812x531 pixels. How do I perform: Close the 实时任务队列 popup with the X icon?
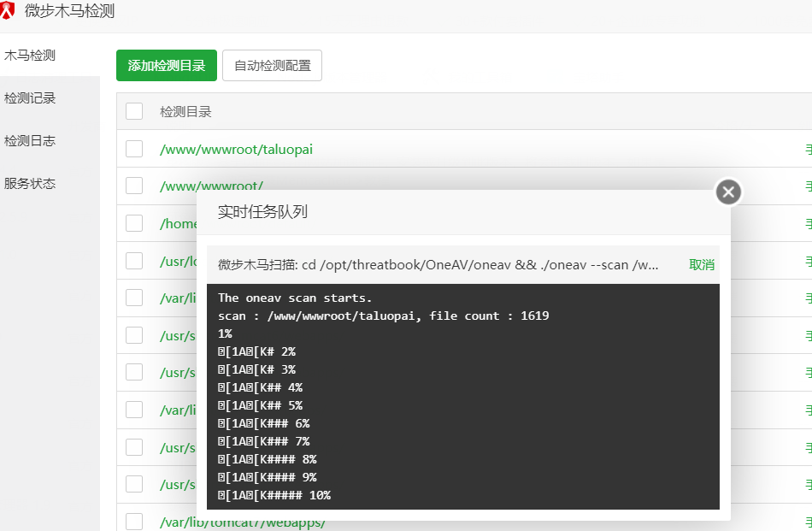click(728, 192)
